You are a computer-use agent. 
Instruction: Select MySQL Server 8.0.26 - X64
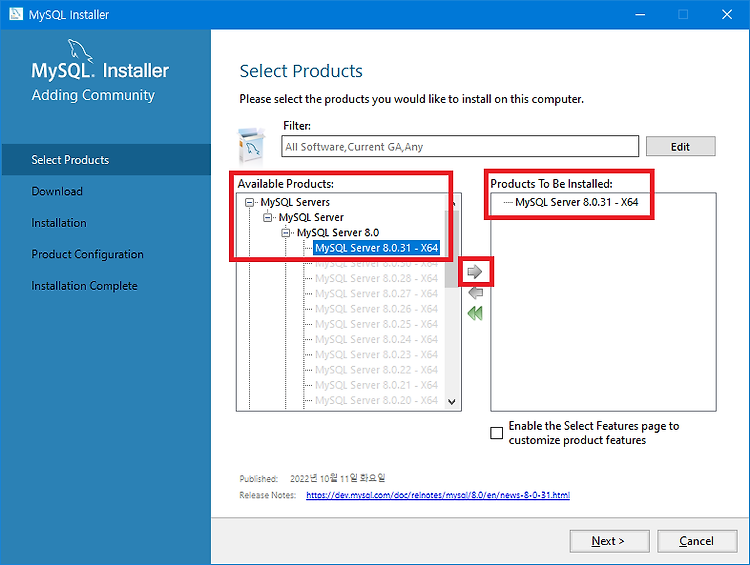(376, 309)
